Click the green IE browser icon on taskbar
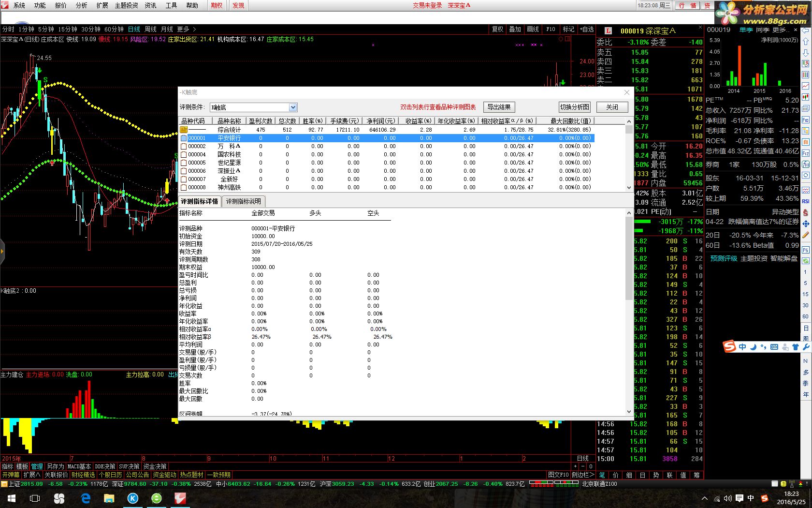 pyautogui.click(x=157, y=498)
